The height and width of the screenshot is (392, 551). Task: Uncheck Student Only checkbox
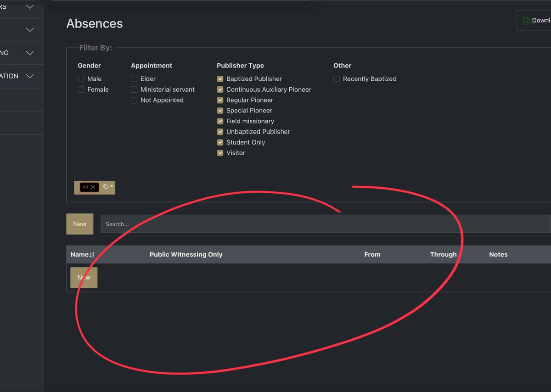220,142
